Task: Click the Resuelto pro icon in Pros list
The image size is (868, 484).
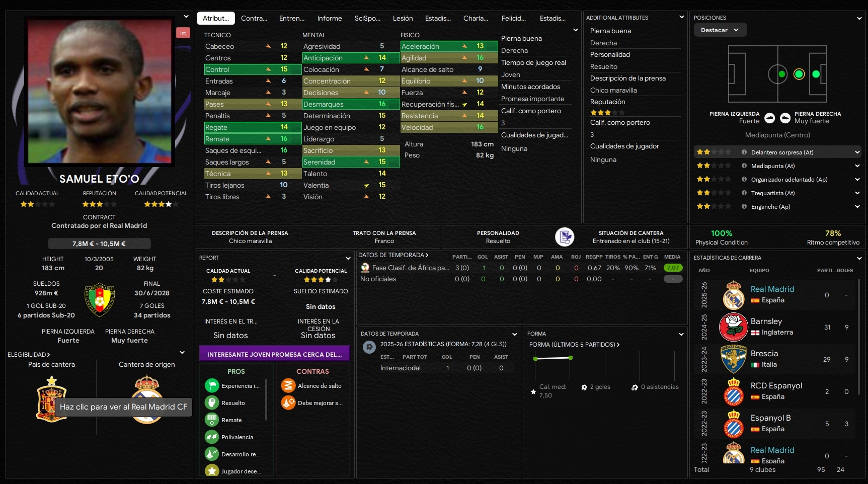Action: click(x=212, y=403)
